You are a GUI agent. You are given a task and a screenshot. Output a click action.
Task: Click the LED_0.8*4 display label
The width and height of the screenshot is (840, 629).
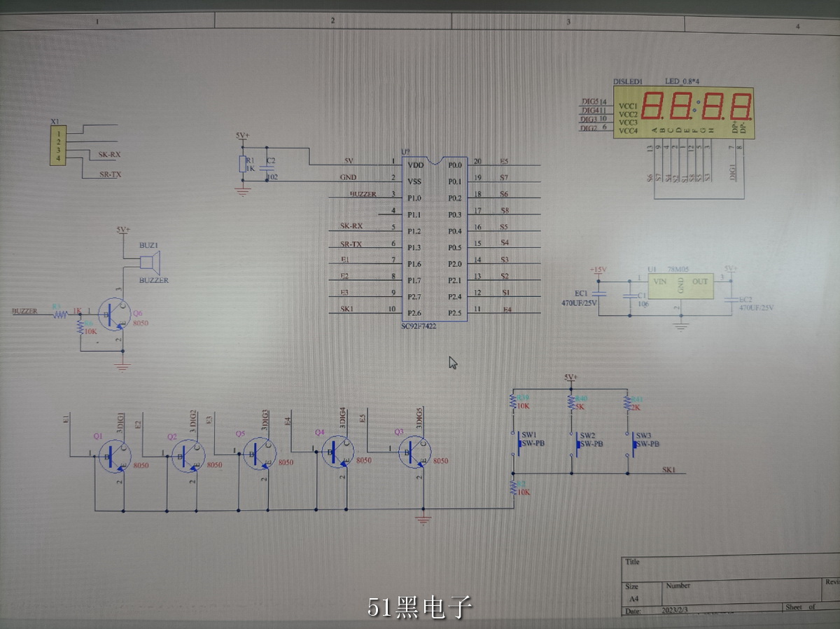coord(682,81)
